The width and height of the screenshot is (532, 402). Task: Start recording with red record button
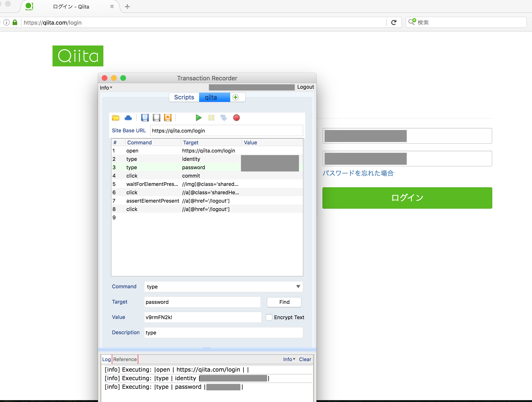click(236, 118)
